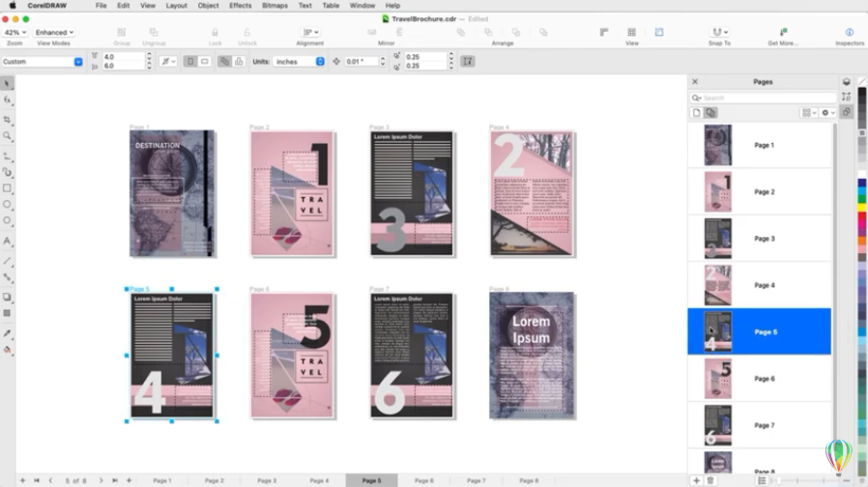Toggle multipage view toolbar button
868x487 pixels.
[659, 33]
